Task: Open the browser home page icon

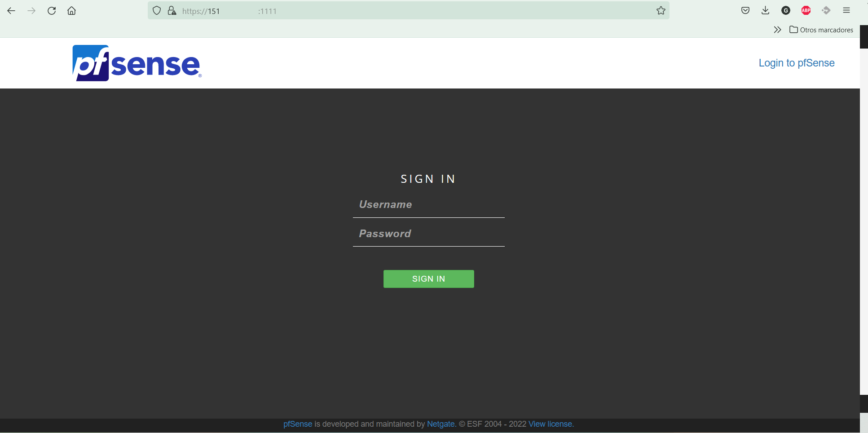Action: (x=71, y=11)
